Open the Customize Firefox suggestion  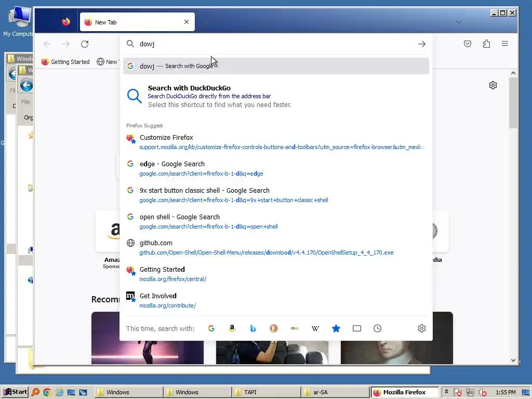point(276,142)
